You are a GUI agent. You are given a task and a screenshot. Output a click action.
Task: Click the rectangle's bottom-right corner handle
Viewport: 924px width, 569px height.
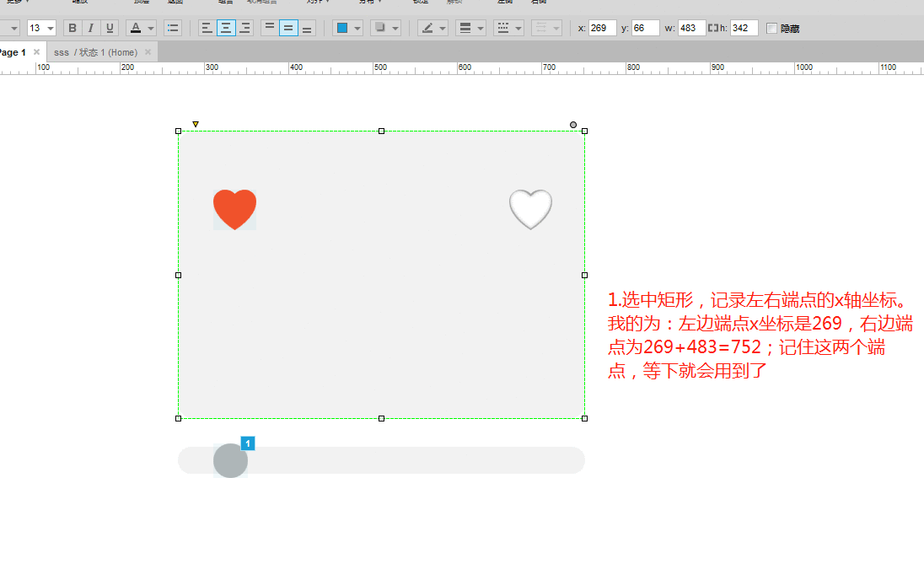pyautogui.click(x=584, y=418)
